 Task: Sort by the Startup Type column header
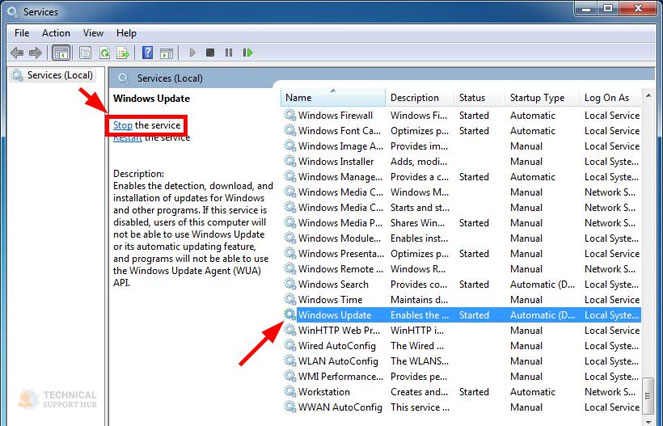[542, 98]
